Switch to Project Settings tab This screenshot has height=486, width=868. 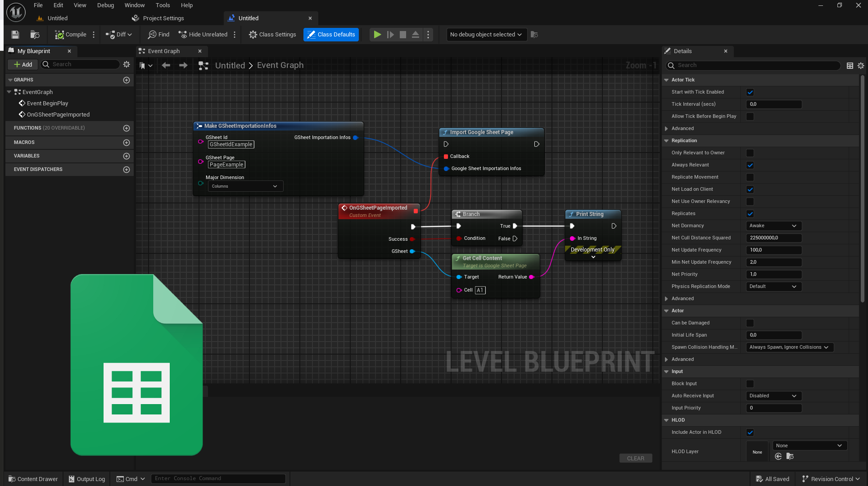pos(163,18)
